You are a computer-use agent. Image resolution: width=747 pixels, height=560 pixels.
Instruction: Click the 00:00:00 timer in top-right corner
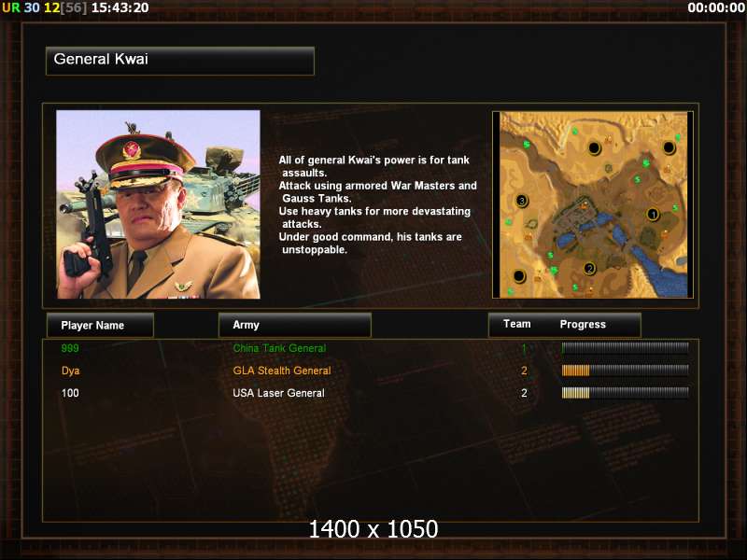pyautogui.click(x=716, y=7)
